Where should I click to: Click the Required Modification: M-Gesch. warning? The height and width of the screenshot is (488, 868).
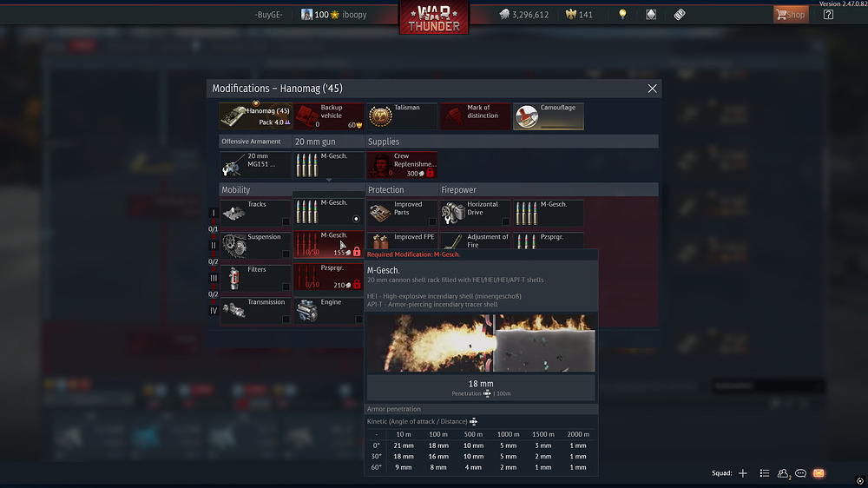[x=413, y=254]
